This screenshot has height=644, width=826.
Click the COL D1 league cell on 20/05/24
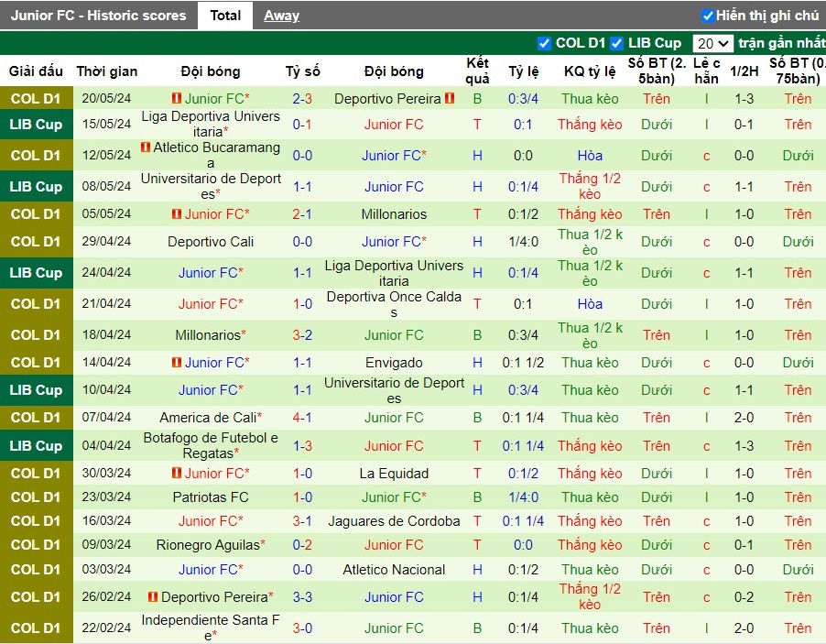pyautogui.click(x=36, y=99)
